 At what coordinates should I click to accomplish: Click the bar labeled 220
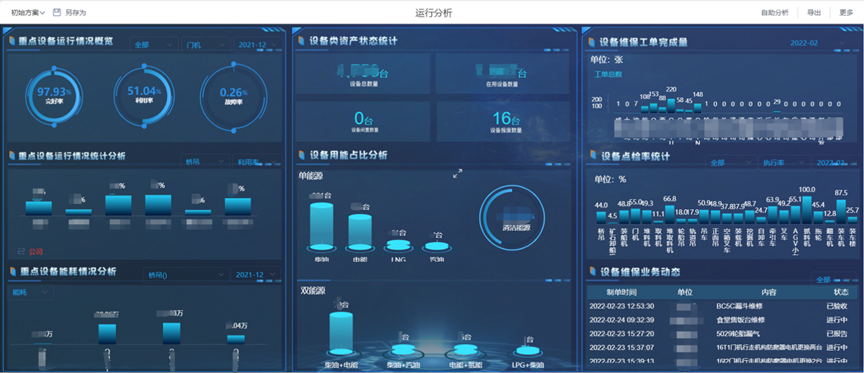click(x=671, y=105)
